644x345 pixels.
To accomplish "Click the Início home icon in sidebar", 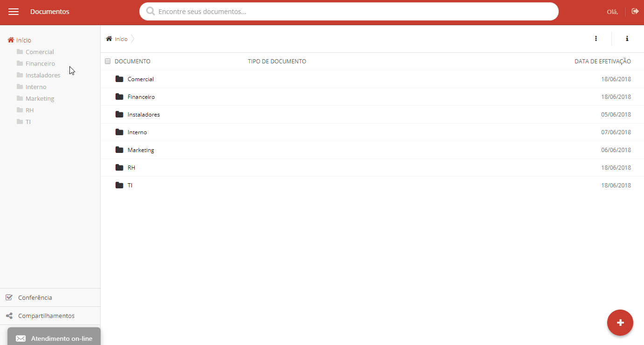I will pos(11,40).
